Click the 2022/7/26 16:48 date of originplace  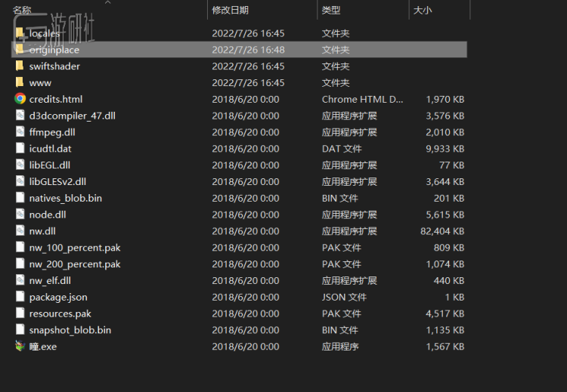coord(248,50)
